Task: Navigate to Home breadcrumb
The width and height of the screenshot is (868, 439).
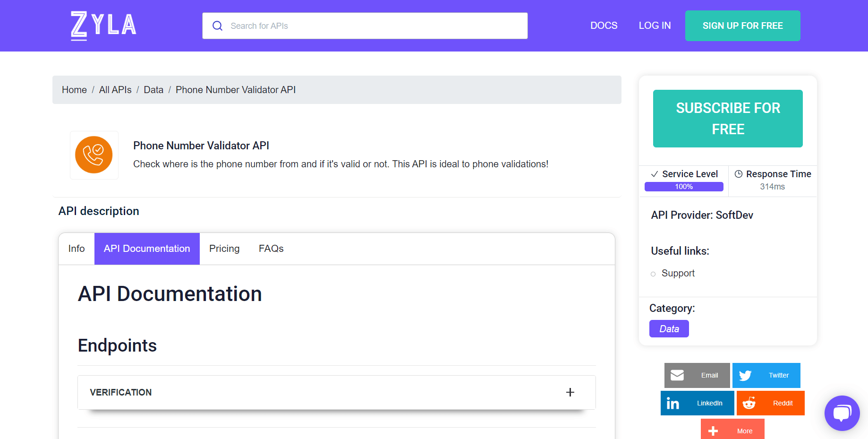Action: [74, 90]
